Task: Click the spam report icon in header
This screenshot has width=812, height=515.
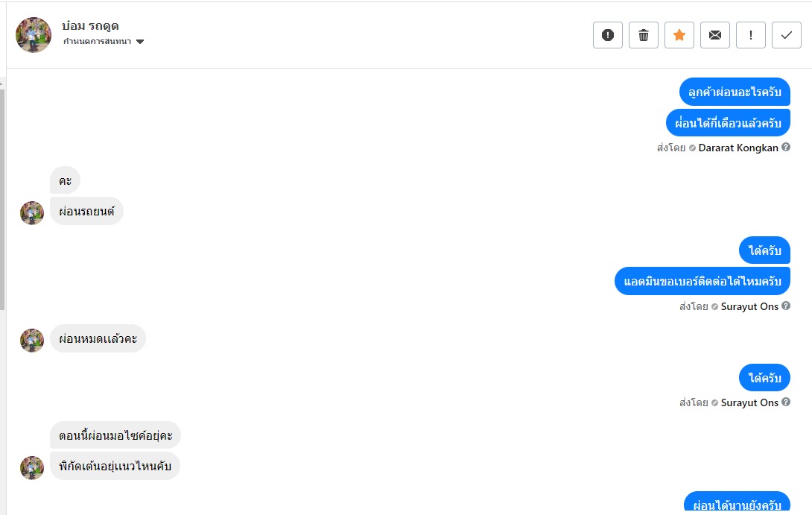Action: [x=608, y=35]
